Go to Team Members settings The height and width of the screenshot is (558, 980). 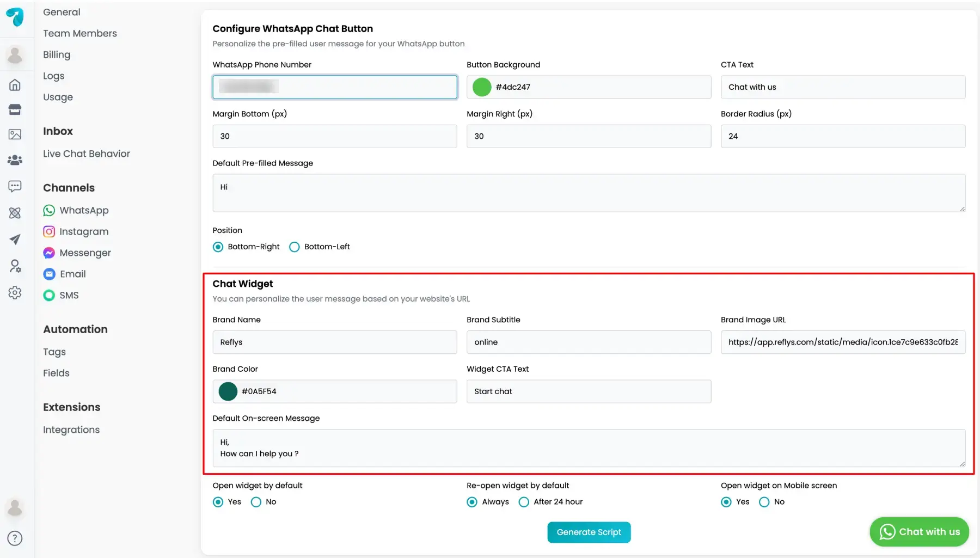[x=80, y=33]
